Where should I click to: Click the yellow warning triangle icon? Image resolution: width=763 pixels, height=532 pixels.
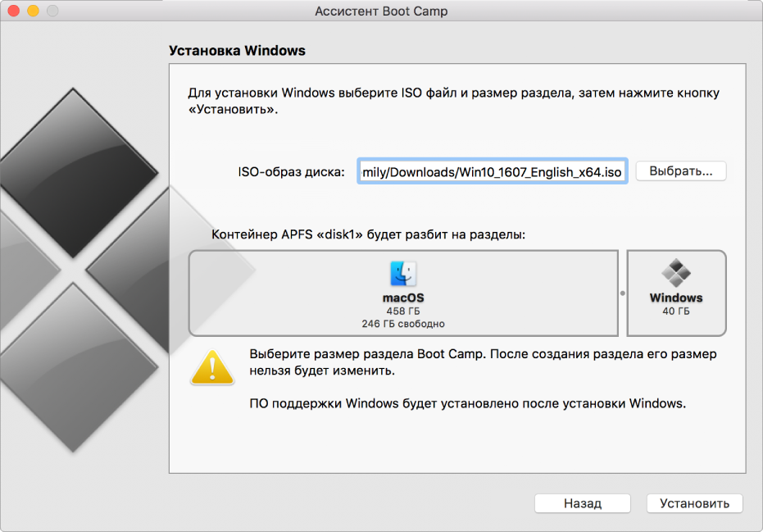212,367
